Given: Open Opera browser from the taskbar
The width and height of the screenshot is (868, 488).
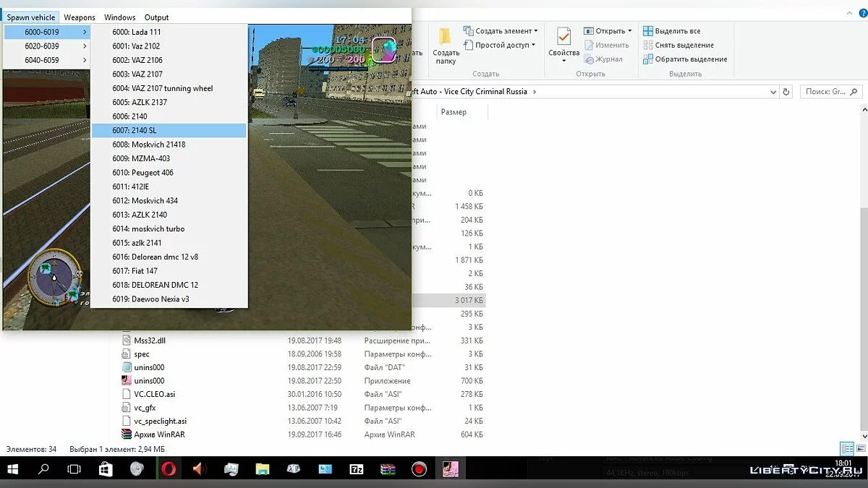Looking at the screenshot, I should [168, 469].
